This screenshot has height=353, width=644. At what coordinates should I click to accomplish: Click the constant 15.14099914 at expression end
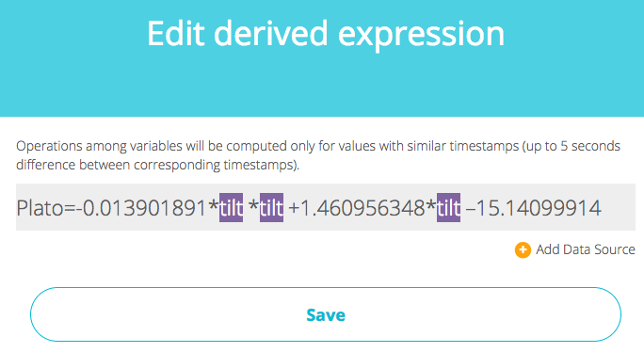tap(539, 208)
